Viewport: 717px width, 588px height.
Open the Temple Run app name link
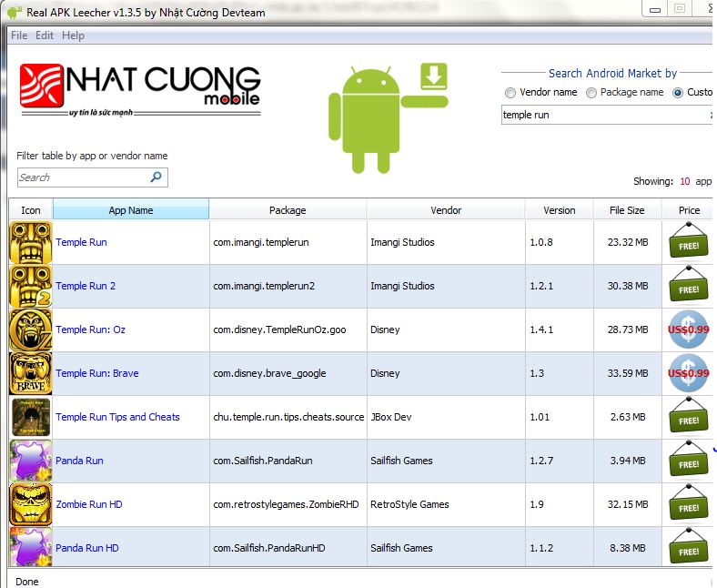tap(81, 242)
